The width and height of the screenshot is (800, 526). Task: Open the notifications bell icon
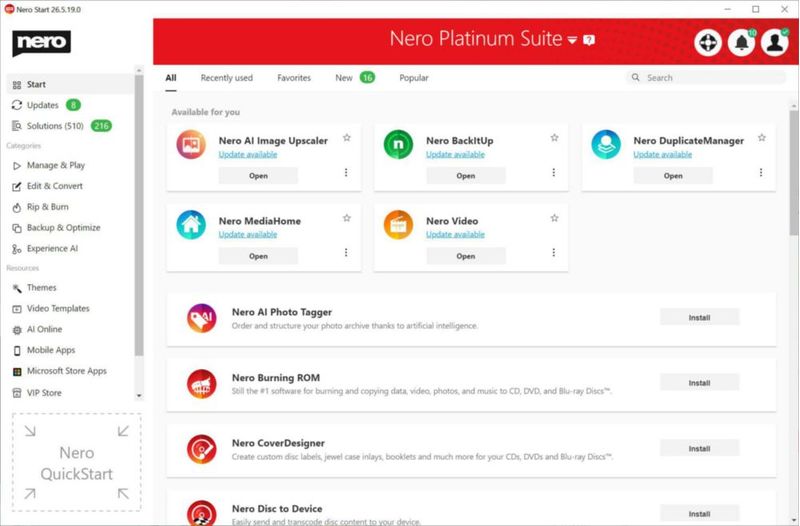point(741,42)
